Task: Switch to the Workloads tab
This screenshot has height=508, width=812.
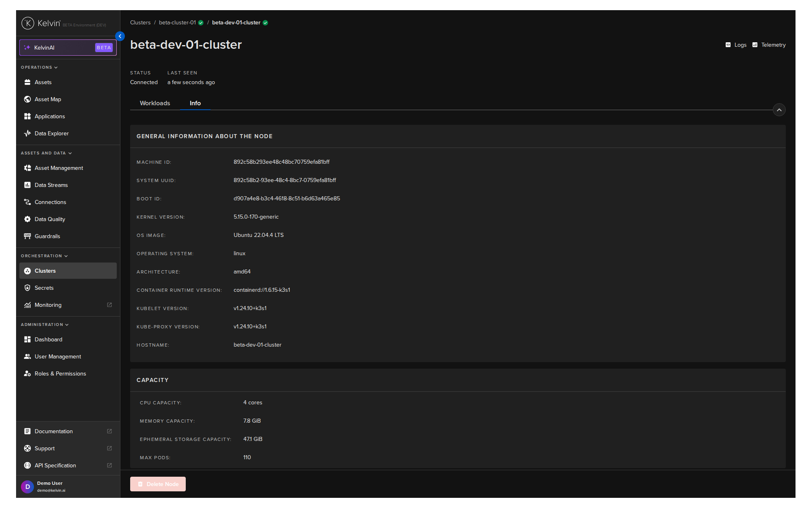Action: click(155, 103)
